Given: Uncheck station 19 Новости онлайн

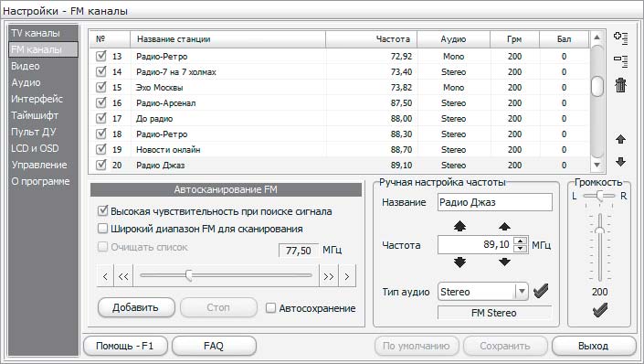Looking at the screenshot, I should pos(101,149).
